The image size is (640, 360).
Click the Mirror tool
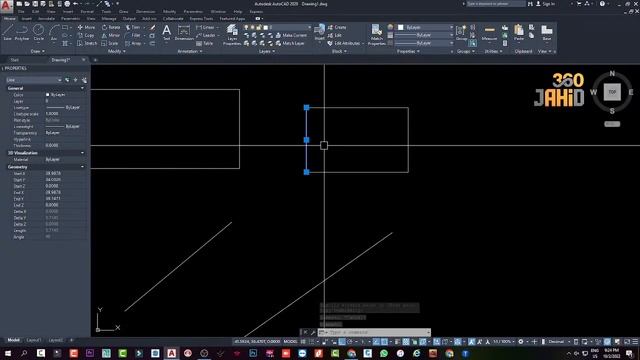111,36
